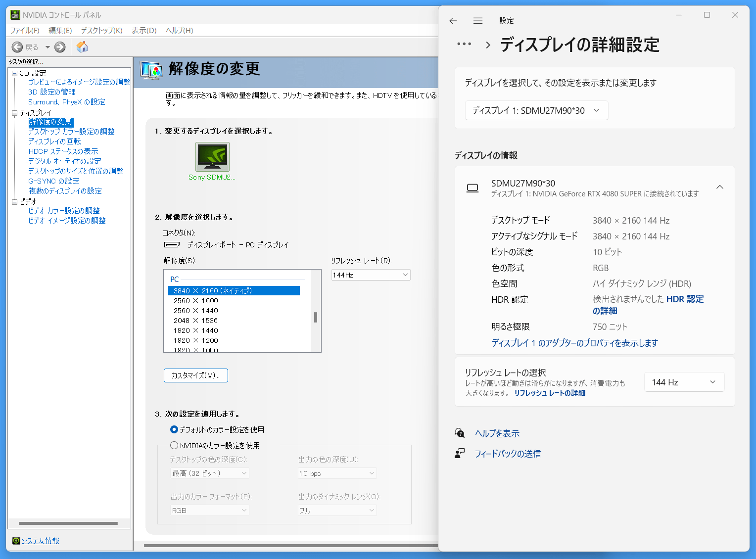
Task: Select G-SYNC の設定 tree item
Action: (x=54, y=181)
